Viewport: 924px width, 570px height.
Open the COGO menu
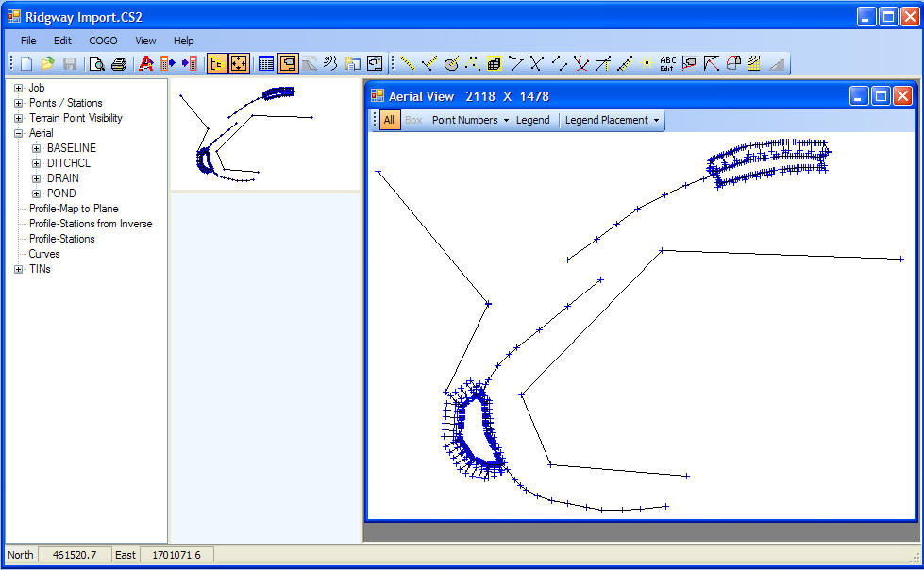(103, 41)
